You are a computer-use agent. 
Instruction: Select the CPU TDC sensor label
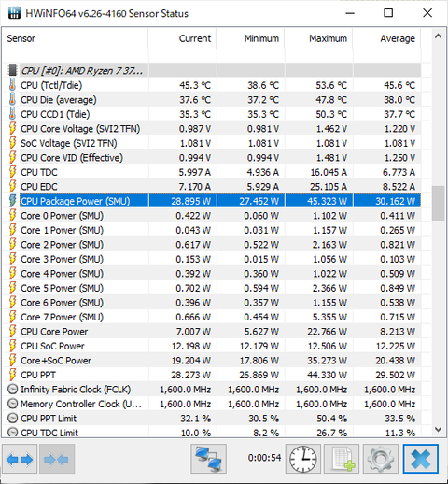pyautogui.click(x=39, y=172)
